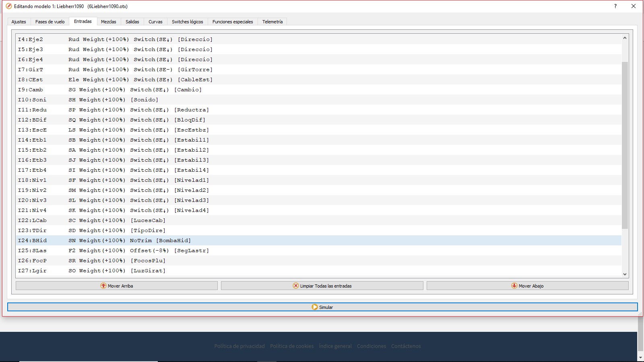Close the model editing dialog
Image resolution: width=644 pixels, height=362 pixels.
(x=633, y=6)
